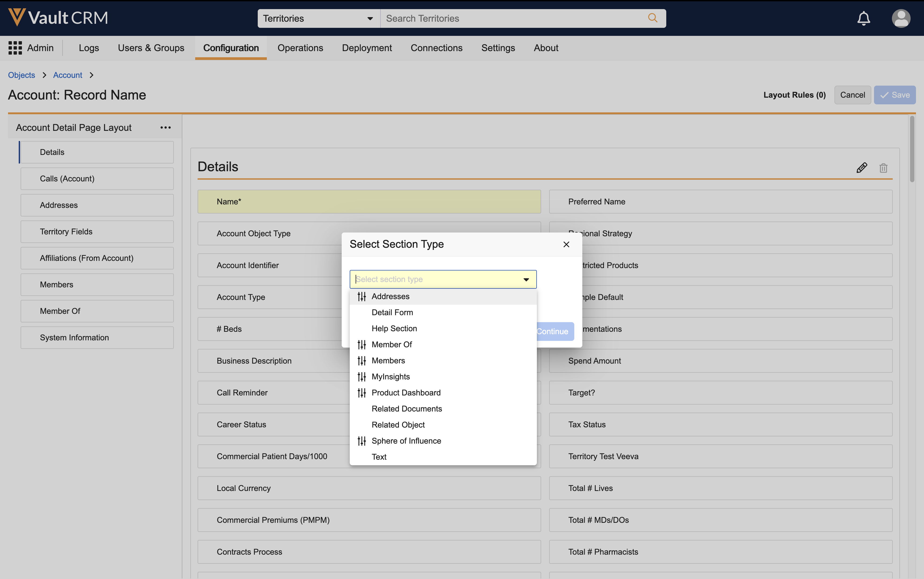924x579 pixels.
Task: Open the user profile avatar menu
Action: click(x=901, y=18)
